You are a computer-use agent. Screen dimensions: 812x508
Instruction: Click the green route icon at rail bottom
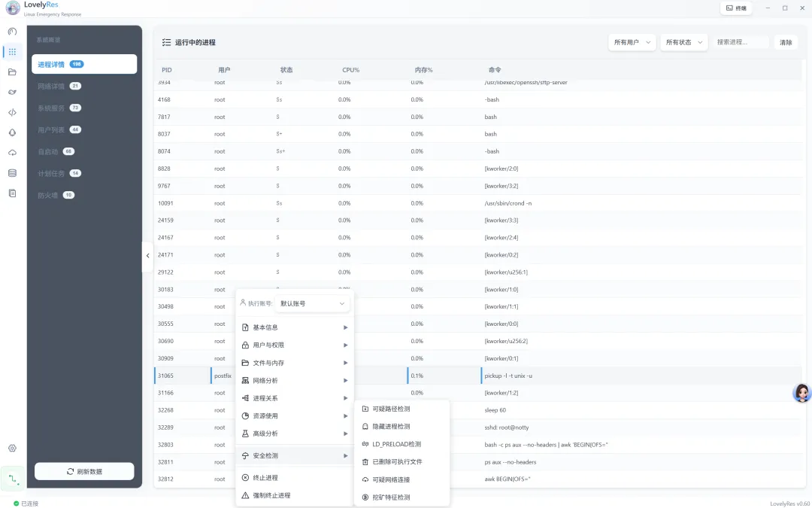(x=13, y=479)
